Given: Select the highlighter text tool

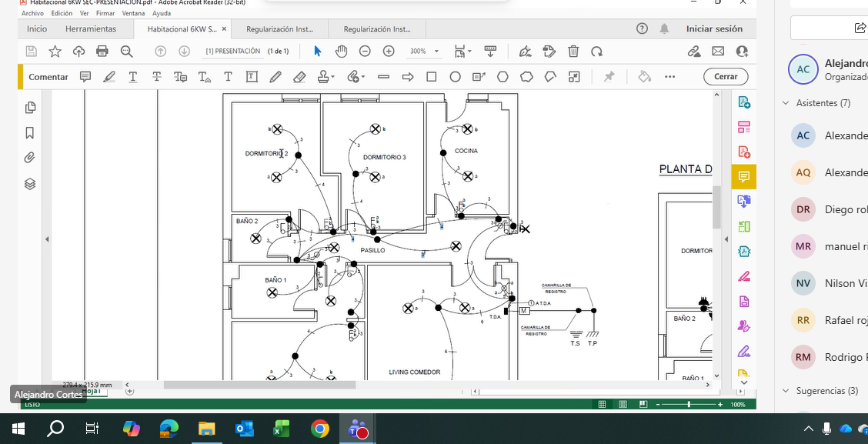Looking at the screenshot, I should [x=109, y=77].
